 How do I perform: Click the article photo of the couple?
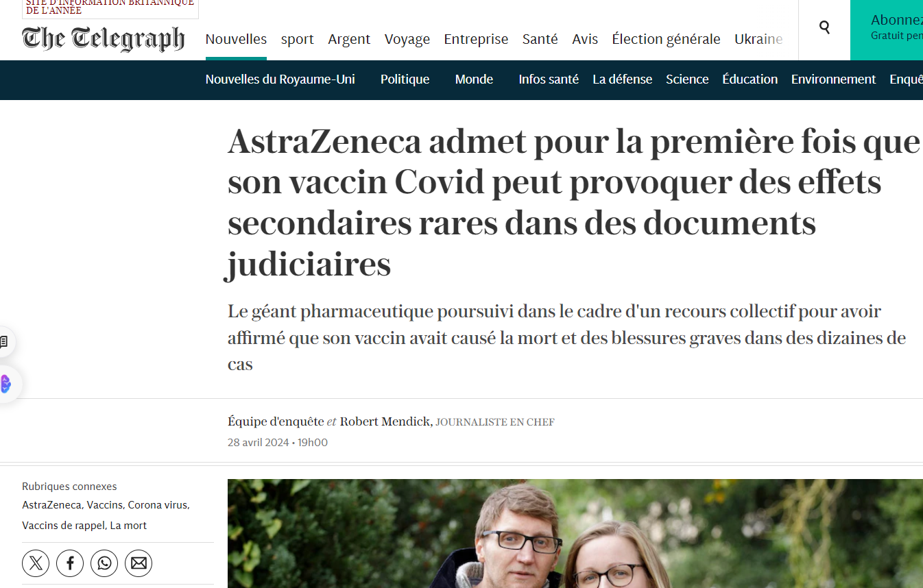click(x=575, y=533)
